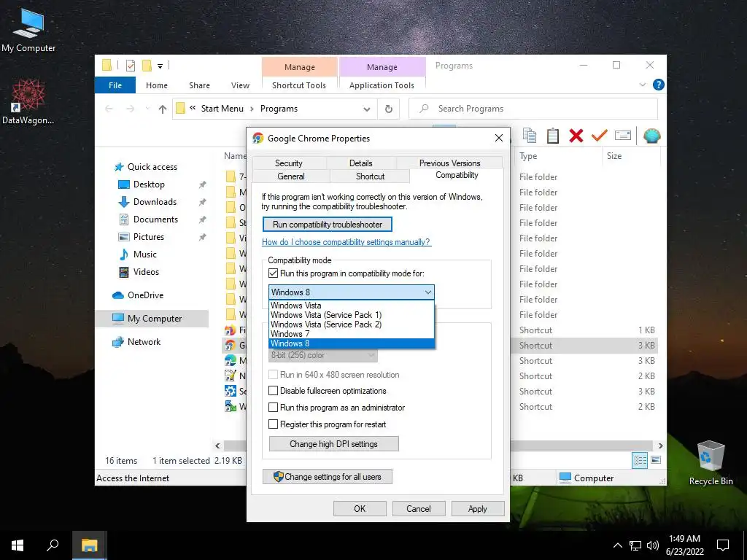Select highlighted Windows 8 list option
Image resolution: width=747 pixels, height=560 pixels.
pos(352,343)
